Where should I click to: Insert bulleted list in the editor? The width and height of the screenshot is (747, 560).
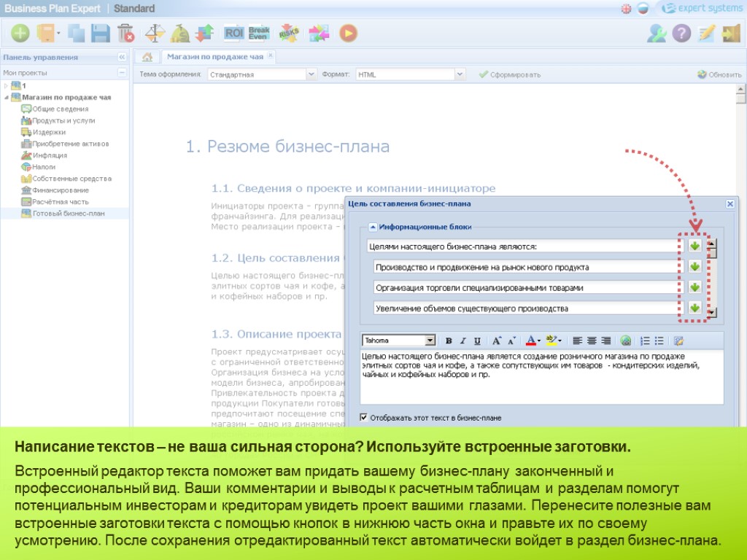coord(659,341)
